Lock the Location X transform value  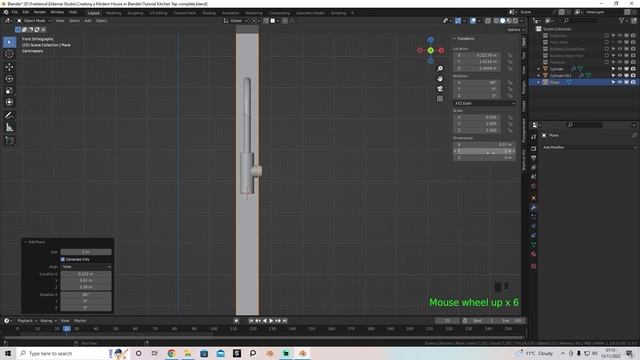510,55
